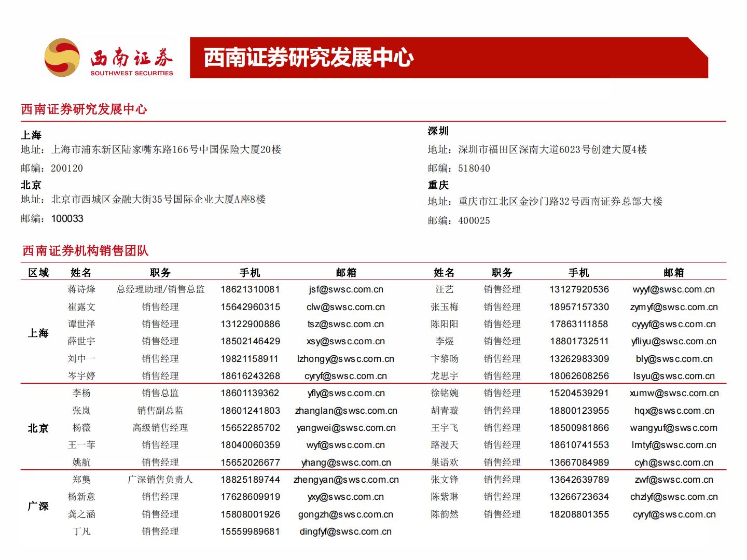The width and height of the screenshot is (747, 560).
Task: Click postal code 400025
Action: coord(474,221)
